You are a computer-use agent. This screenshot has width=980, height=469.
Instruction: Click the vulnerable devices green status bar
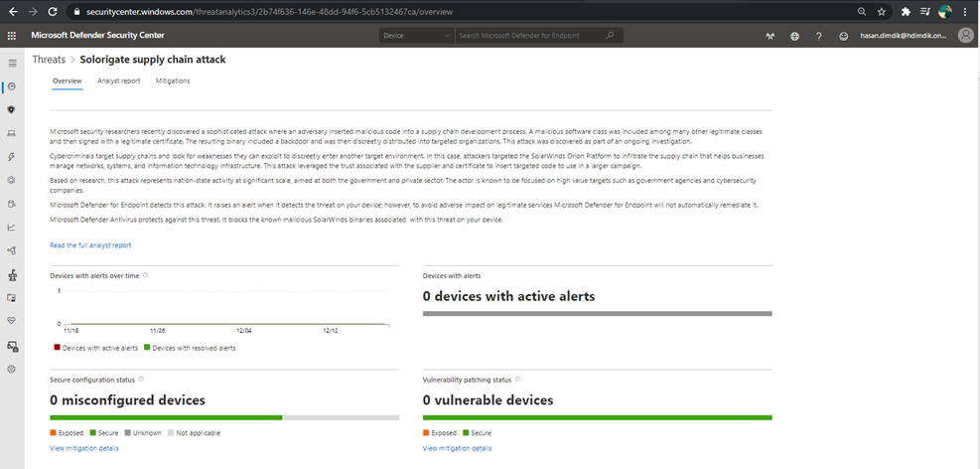tap(598, 417)
